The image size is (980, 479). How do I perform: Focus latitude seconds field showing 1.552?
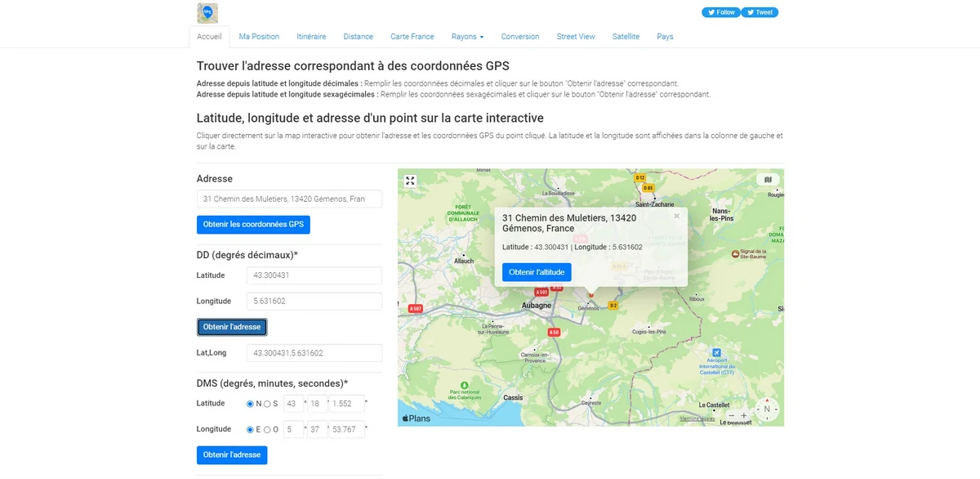(x=347, y=404)
